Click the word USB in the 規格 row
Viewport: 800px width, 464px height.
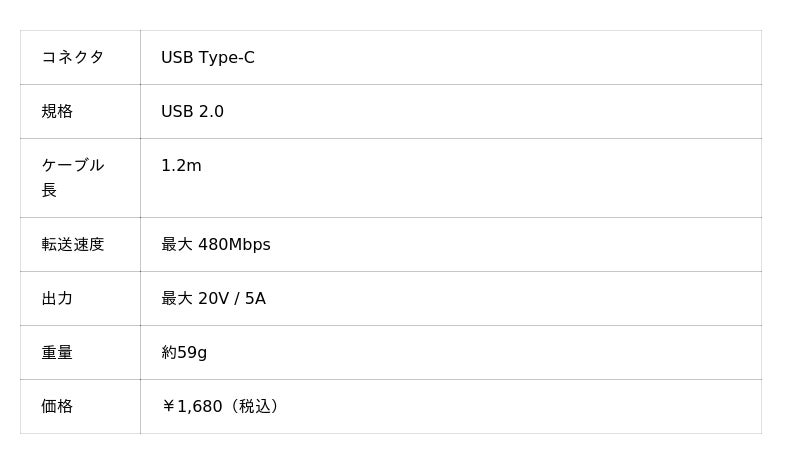(177, 111)
